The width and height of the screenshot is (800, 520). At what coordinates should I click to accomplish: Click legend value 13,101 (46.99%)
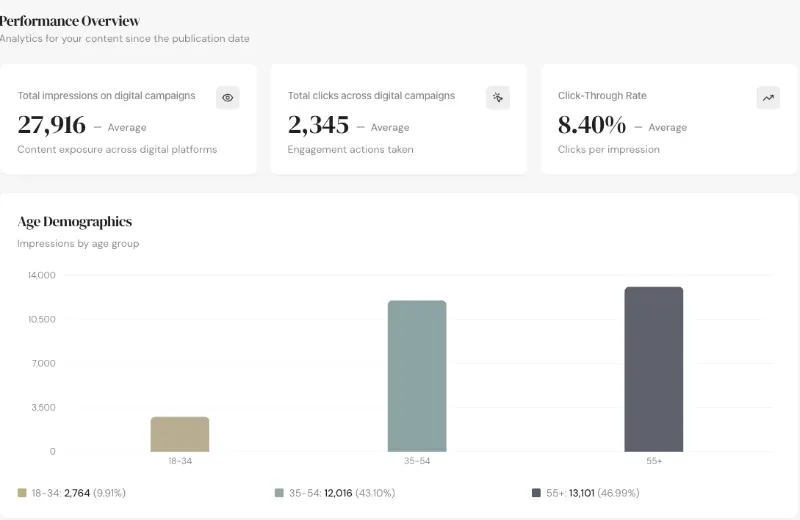pos(604,493)
